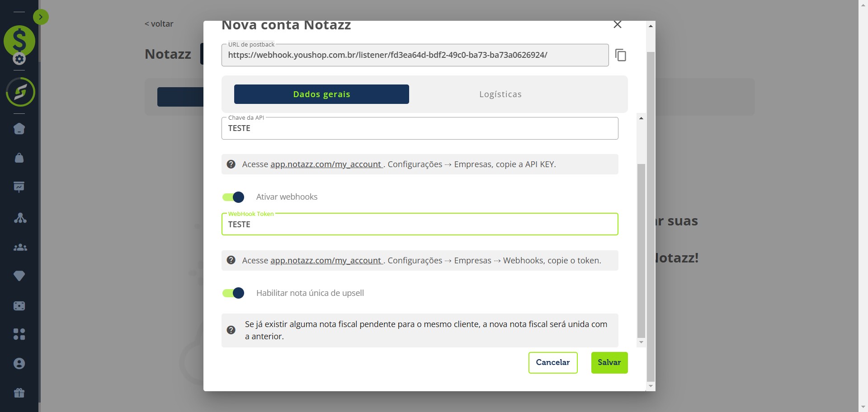The image size is (868, 412).
Task: Open the diamond icon in sidebar
Action: coord(19,276)
